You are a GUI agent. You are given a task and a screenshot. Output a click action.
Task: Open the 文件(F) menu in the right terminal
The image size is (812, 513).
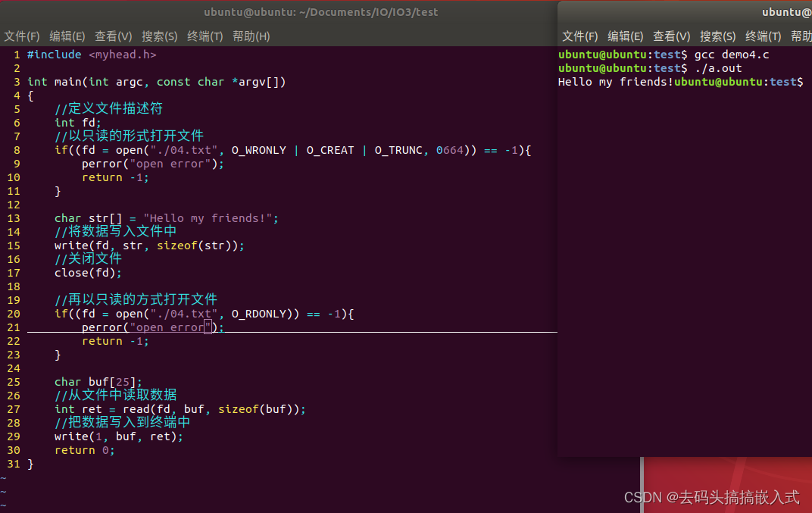[x=580, y=36]
